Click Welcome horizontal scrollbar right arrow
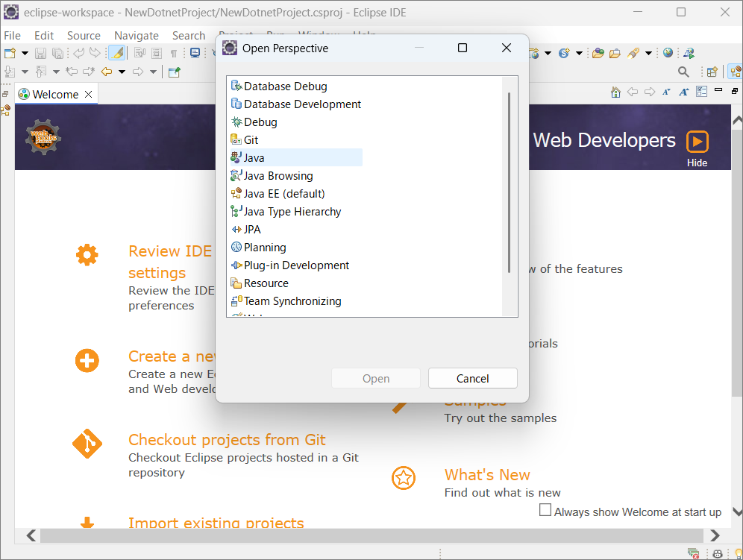The width and height of the screenshot is (743, 560). point(715,535)
